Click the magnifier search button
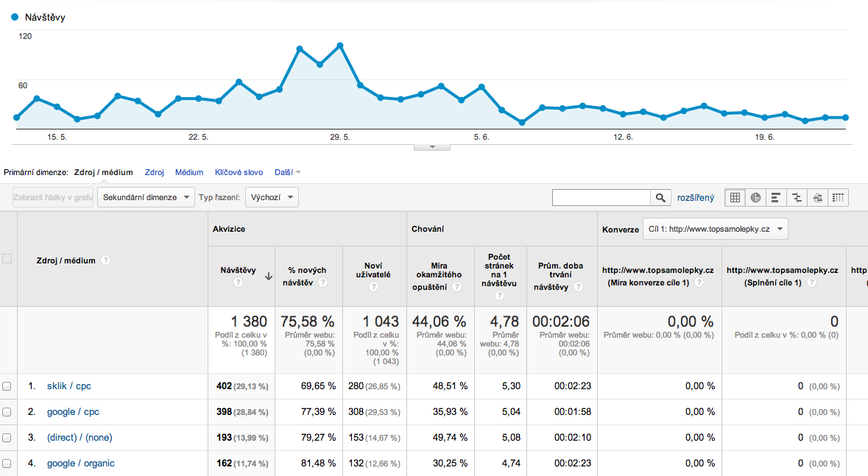This screenshot has width=868, height=476. coord(660,198)
